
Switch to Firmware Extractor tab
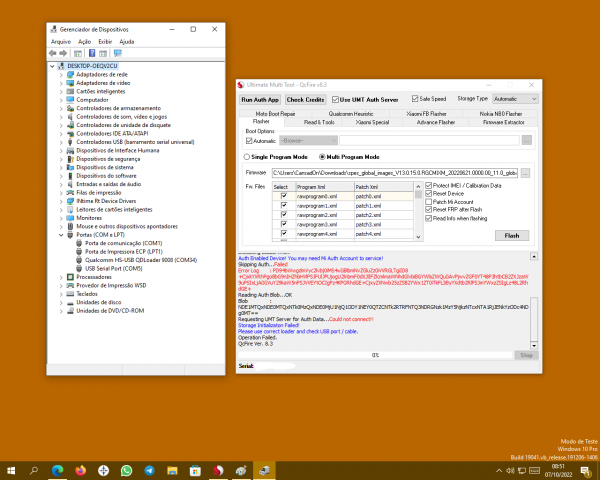[504, 122]
